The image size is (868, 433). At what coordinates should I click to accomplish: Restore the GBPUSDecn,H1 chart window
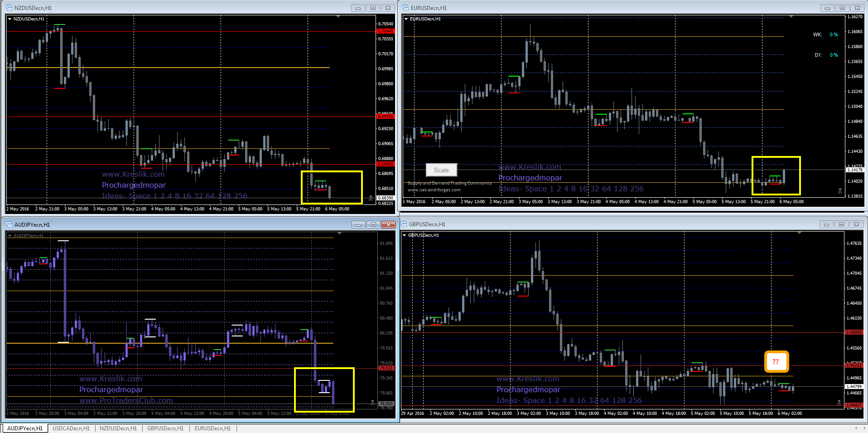coord(841,224)
